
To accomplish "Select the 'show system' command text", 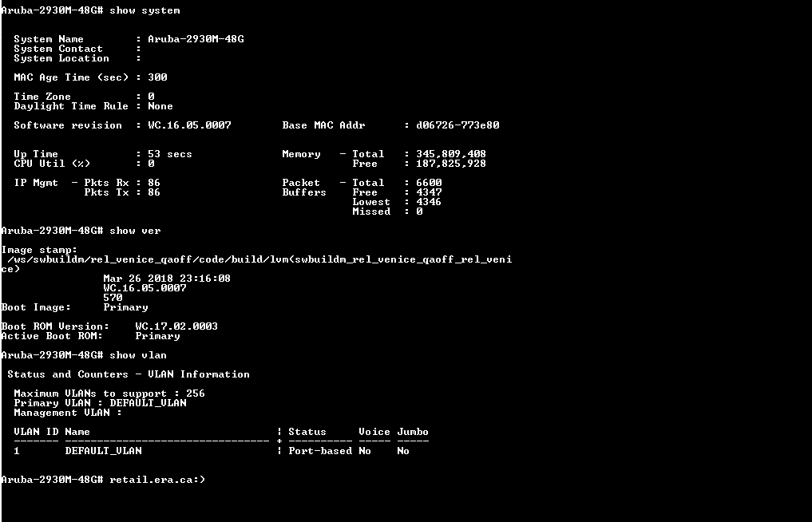I will [x=145, y=10].
